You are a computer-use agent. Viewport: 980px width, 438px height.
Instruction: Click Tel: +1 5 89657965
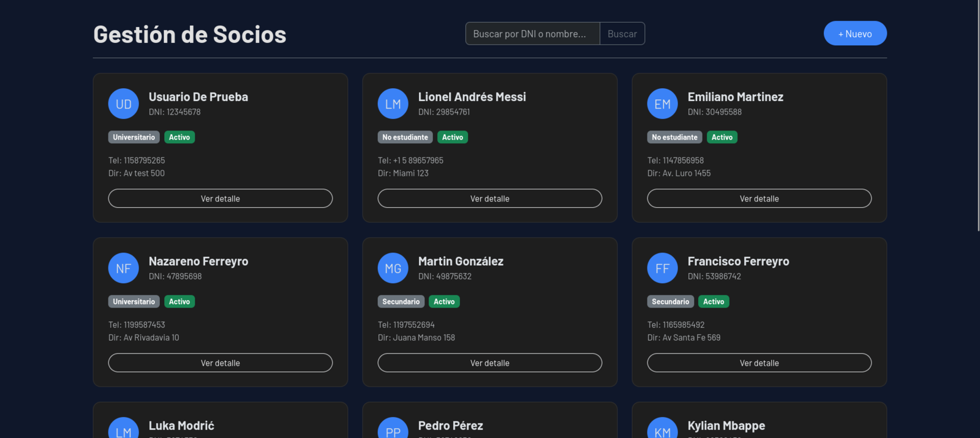[x=410, y=160]
